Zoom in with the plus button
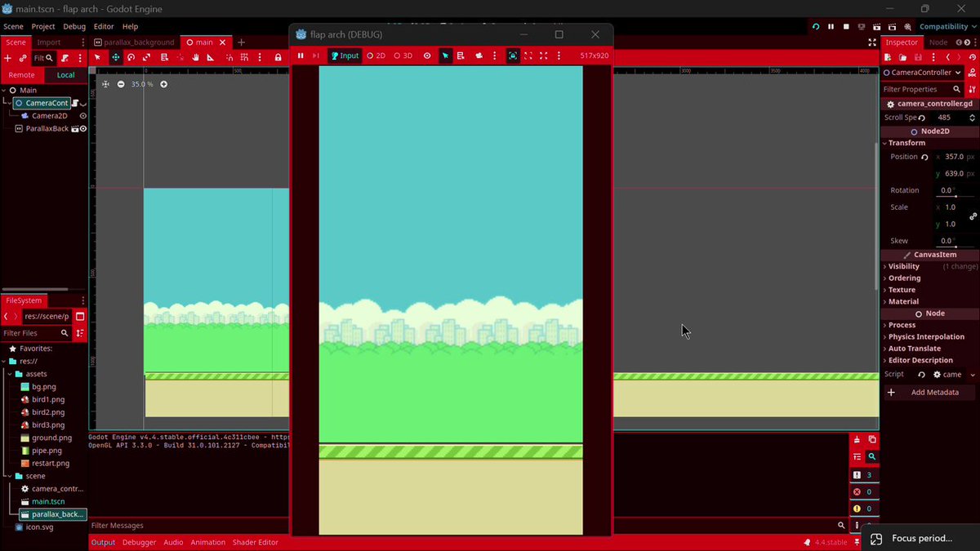Image resolution: width=980 pixels, height=551 pixels. tap(163, 84)
